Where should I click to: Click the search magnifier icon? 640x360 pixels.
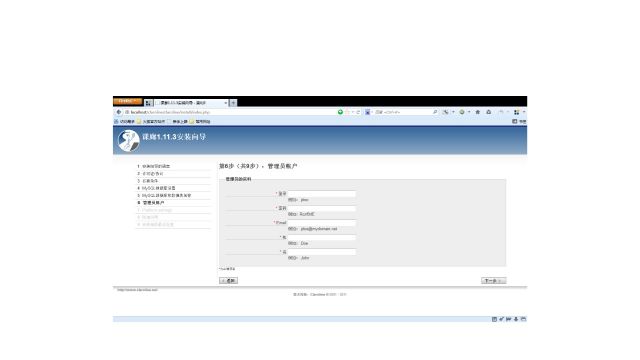[435, 112]
